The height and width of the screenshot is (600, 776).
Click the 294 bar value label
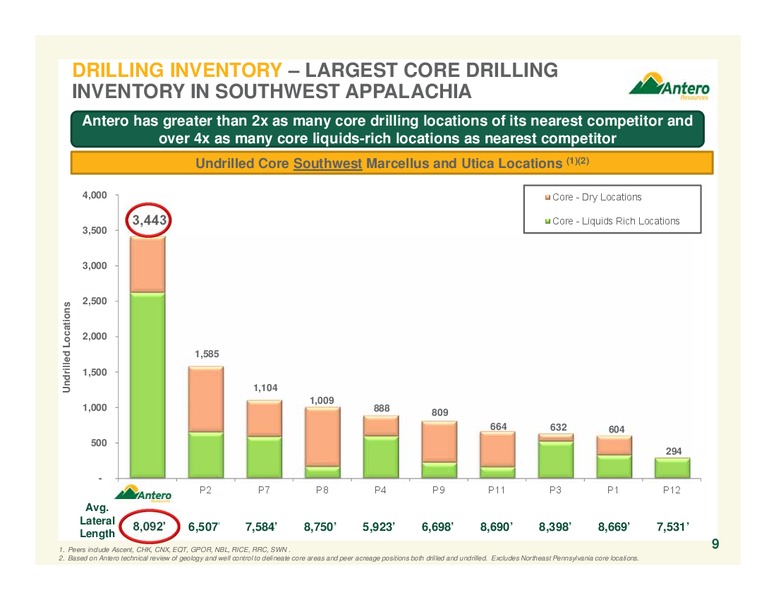674,451
